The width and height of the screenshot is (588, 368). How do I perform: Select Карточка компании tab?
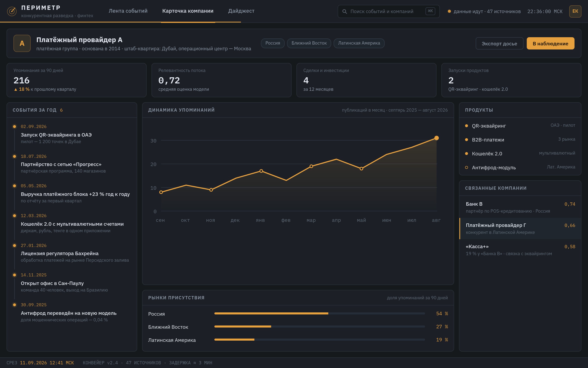(188, 11)
